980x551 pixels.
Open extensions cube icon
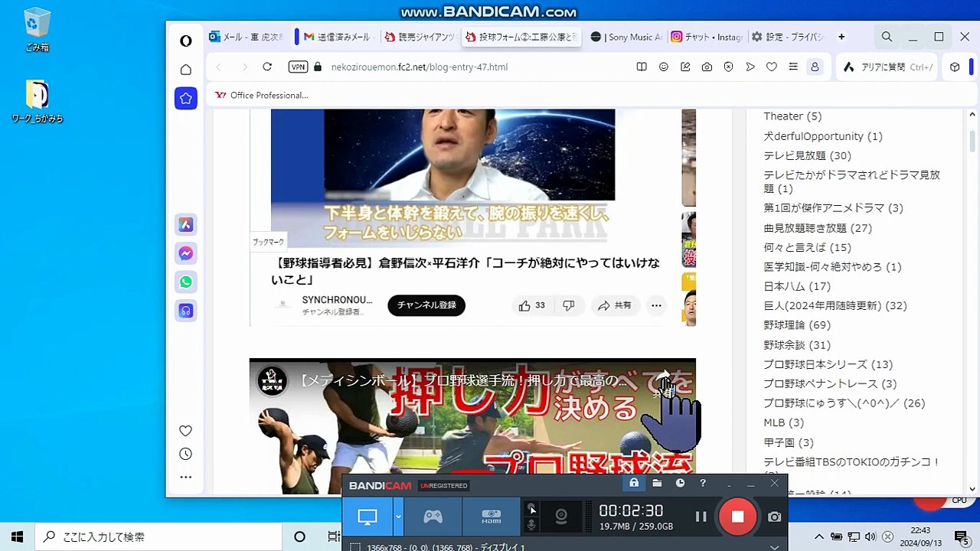(x=955, y=67)
